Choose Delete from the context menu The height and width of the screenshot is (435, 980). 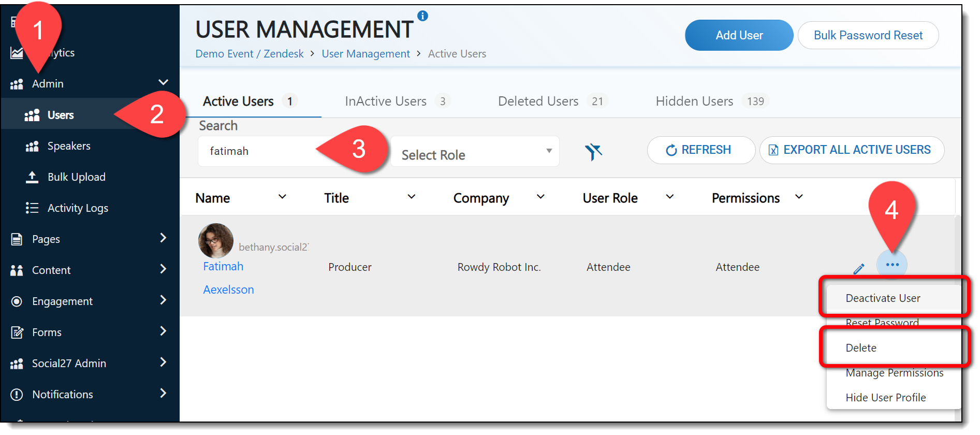pyautogui.click(x=861, y=348)
